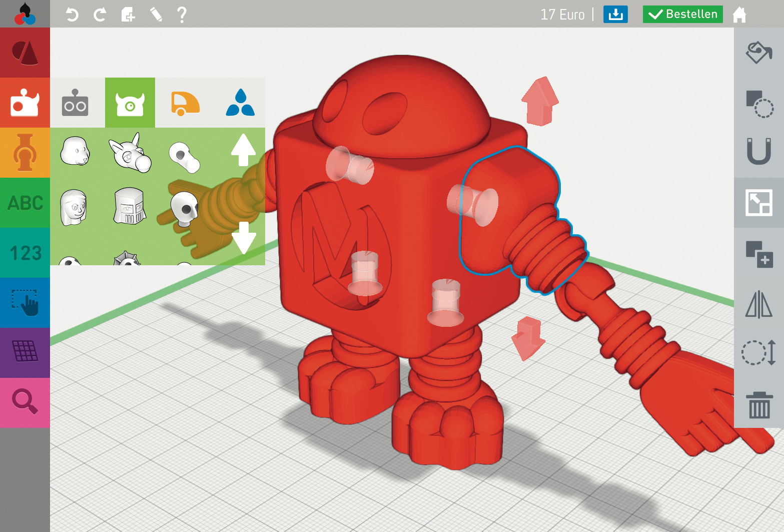Click the upper red move-up arrow handle
This screenshot has width=784, height=532.
(540, 101)
